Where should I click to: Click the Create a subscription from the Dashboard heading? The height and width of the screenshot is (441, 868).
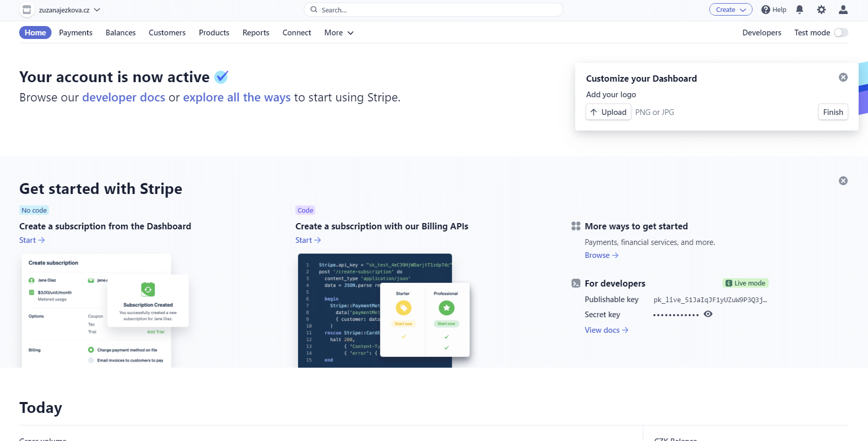(105, 226)
